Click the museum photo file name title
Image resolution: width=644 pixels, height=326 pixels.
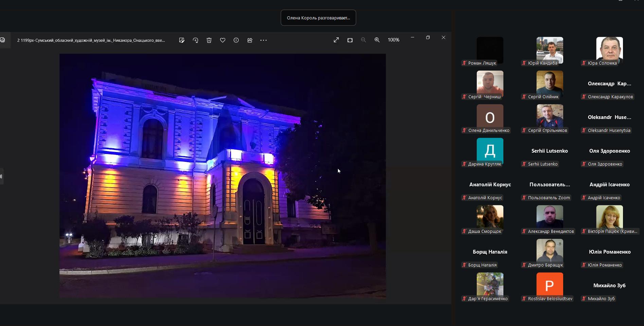pos(91,40)
